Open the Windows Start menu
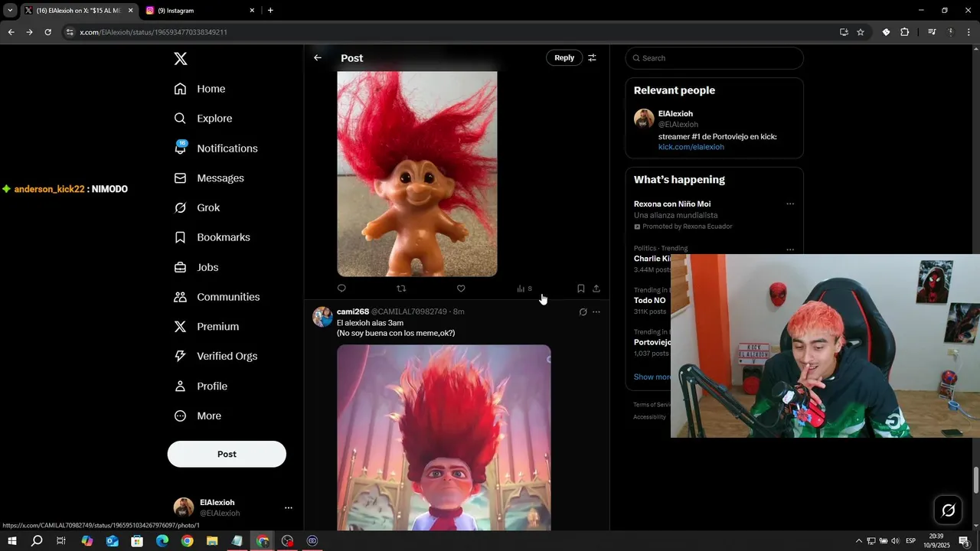 pos(11,541)
